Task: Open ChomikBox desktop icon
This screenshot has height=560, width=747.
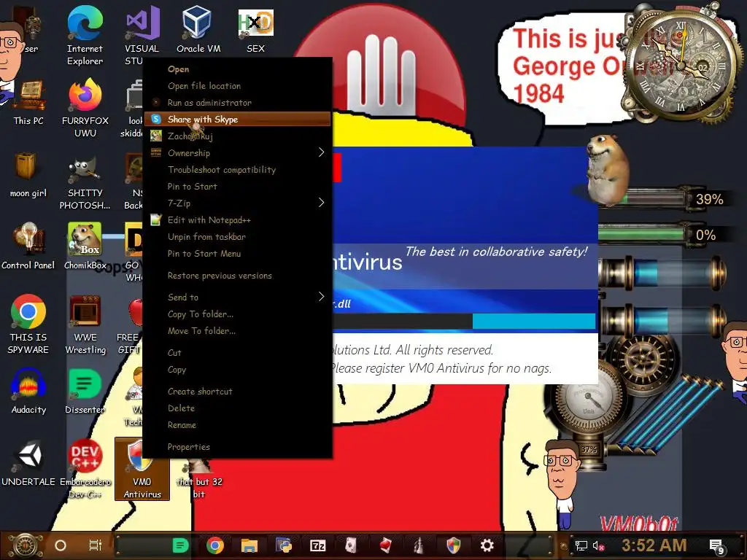Action: pos(85,246)
